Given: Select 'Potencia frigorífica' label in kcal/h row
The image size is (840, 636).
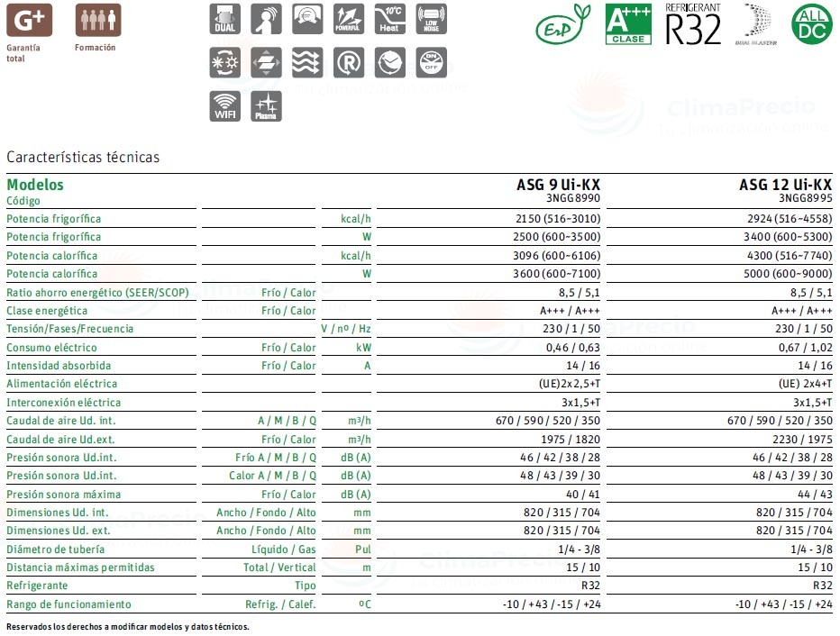Looking at the screenshot, I should 53,218.
